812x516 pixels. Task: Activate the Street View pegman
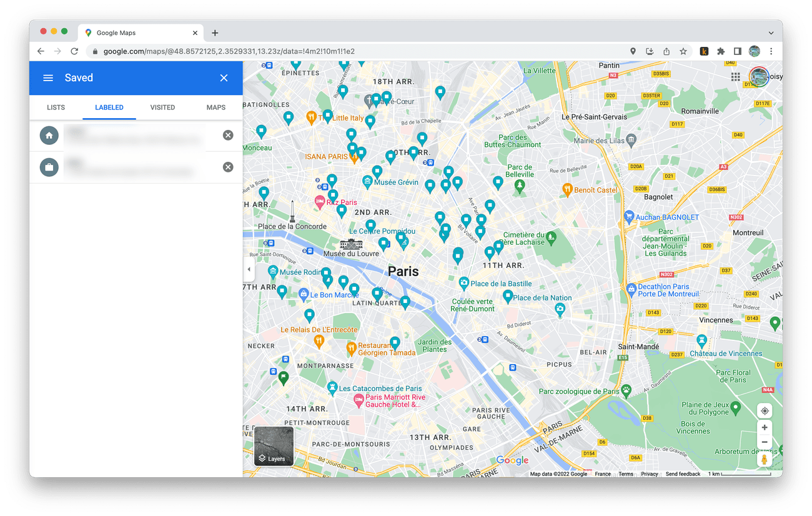click(x=765, y=459)
